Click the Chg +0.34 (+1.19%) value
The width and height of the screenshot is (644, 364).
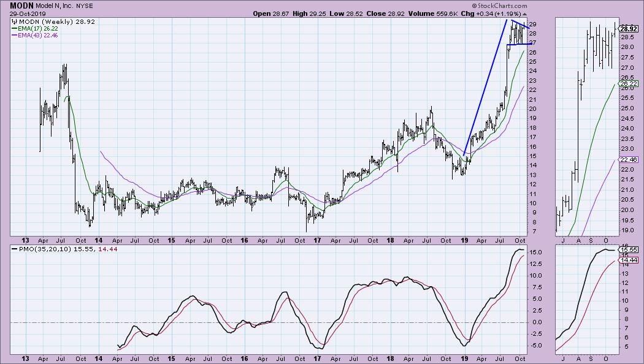[491, 13]
